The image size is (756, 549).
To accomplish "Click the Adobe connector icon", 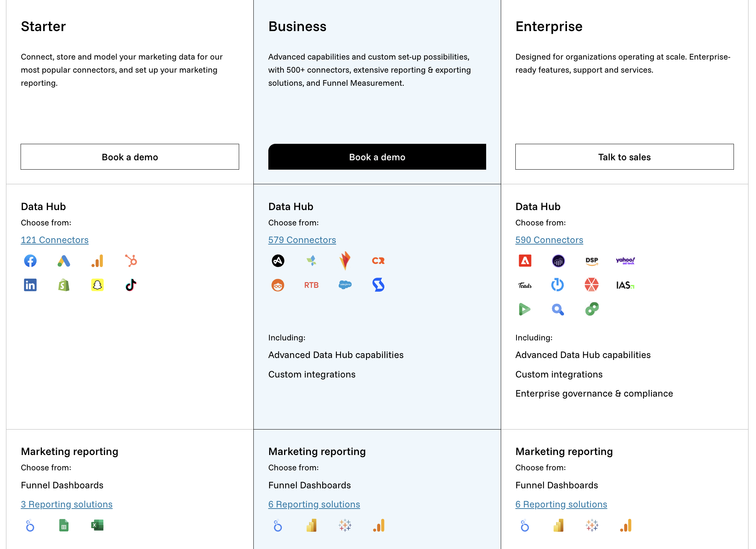I will click(525, 261).
